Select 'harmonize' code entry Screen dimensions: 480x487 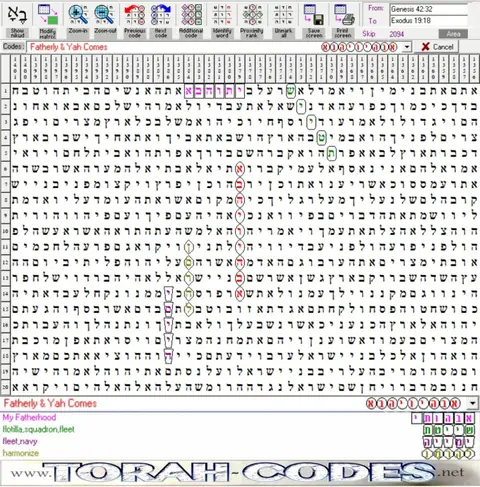pos(21,453)
